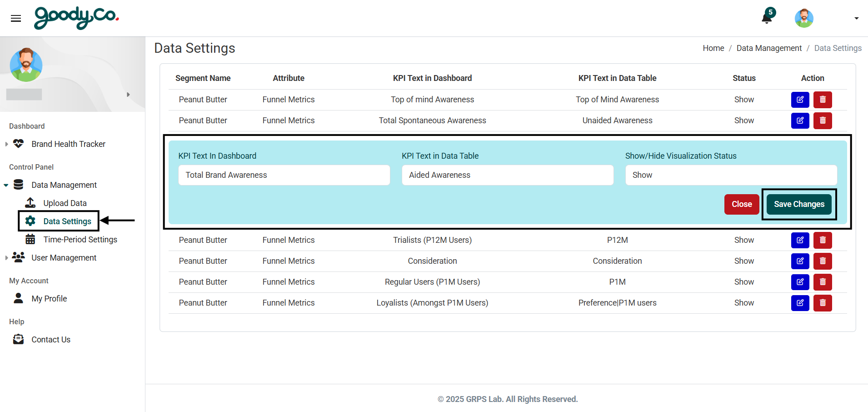Click the Save Changes button
This screenshot has height=412, width=868.
tap(798, 204)
